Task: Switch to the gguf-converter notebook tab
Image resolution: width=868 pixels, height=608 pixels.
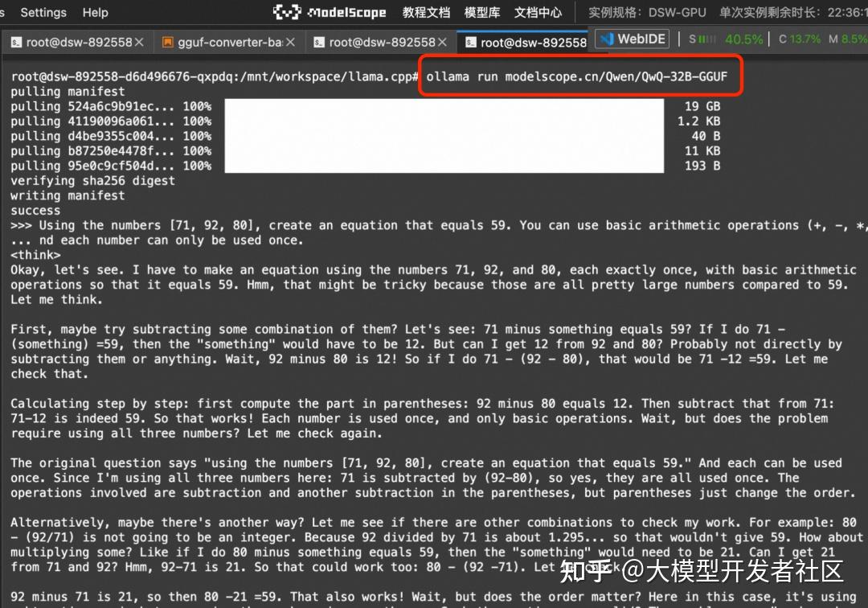Action: click(x=230, y=42)
